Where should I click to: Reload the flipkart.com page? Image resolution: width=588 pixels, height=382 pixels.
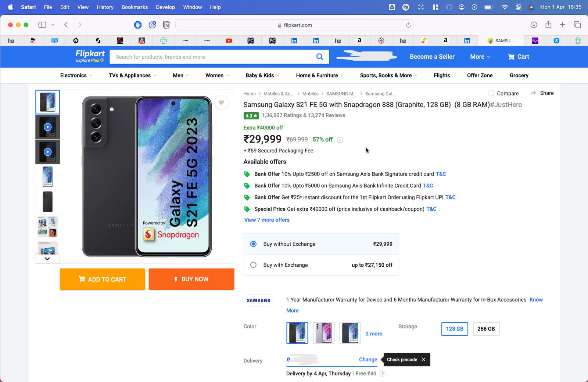click(x=408, y=25)
